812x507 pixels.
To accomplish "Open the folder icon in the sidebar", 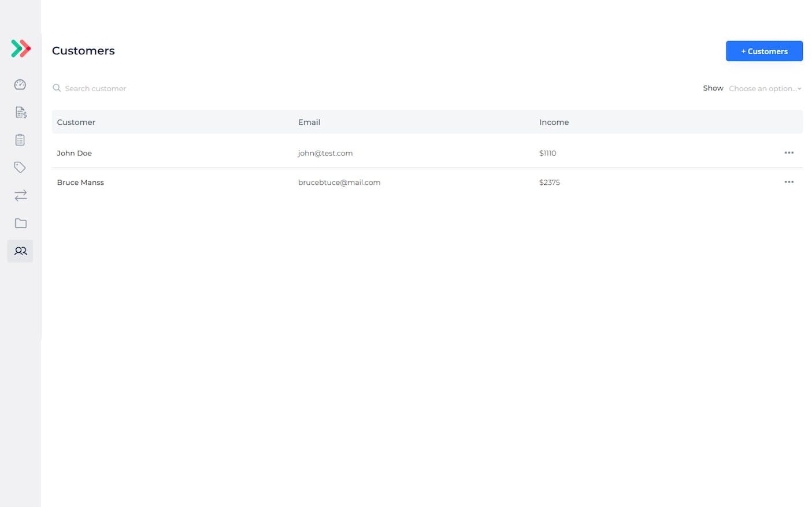I will [x=20, y=223].
